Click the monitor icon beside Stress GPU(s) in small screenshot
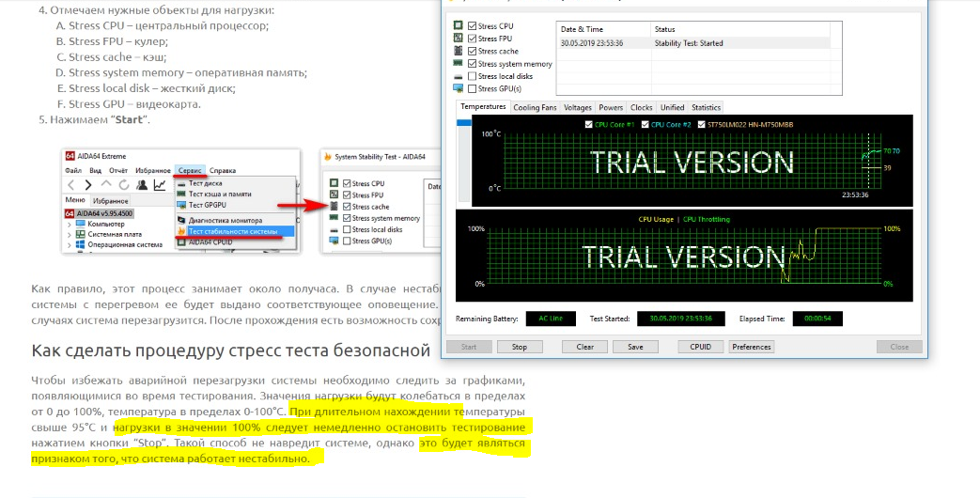Viewport: 980px width, 498px height. pyautogui.click(x=334, y=241)
